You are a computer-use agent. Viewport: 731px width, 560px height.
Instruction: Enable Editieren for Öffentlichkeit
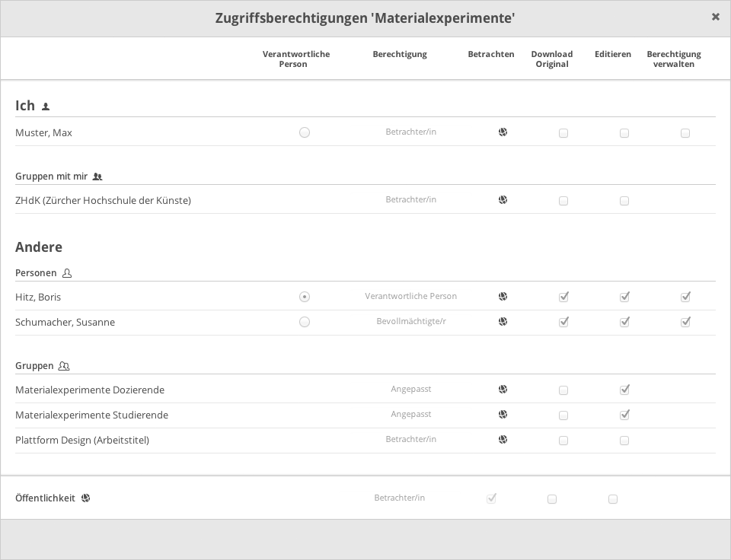click(613, 499)
